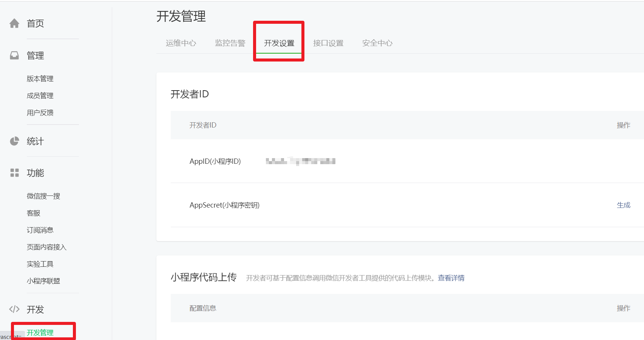Click the pie chart icon beside 统计

(14, 141)
